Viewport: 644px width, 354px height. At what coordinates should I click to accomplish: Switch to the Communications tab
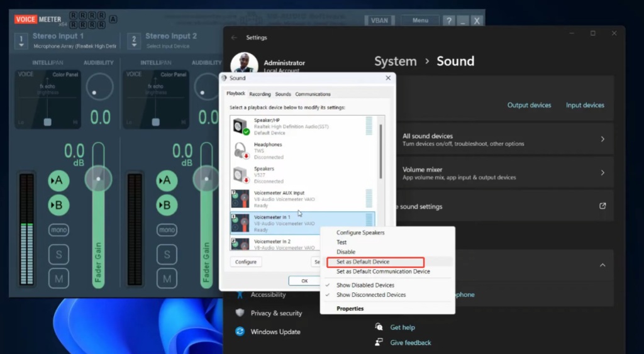(x=313, y=94)
